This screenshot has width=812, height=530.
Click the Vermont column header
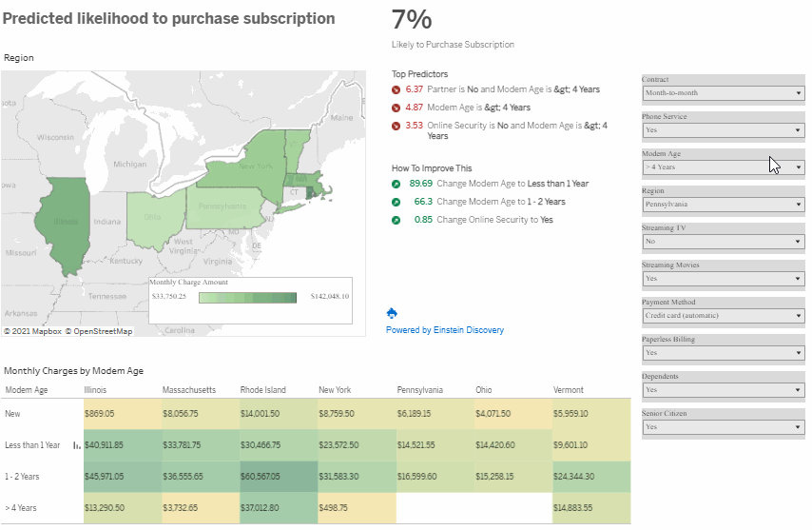(x=568, y=390)
